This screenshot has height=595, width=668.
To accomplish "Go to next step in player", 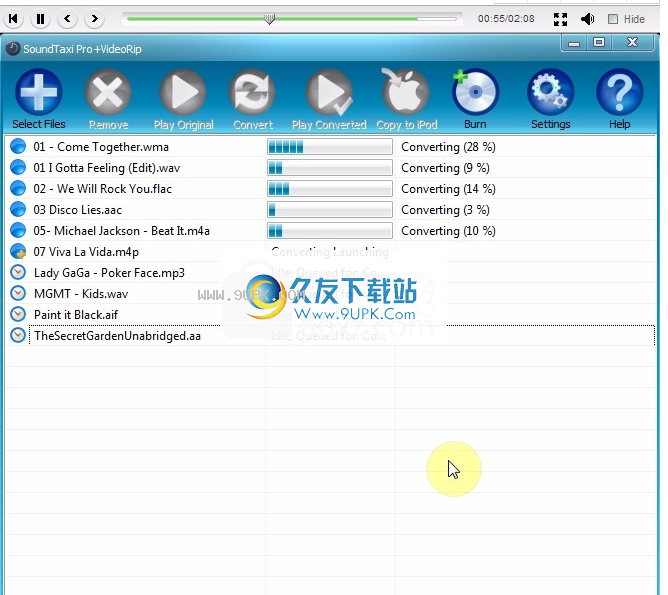I will tap(95, 19).
